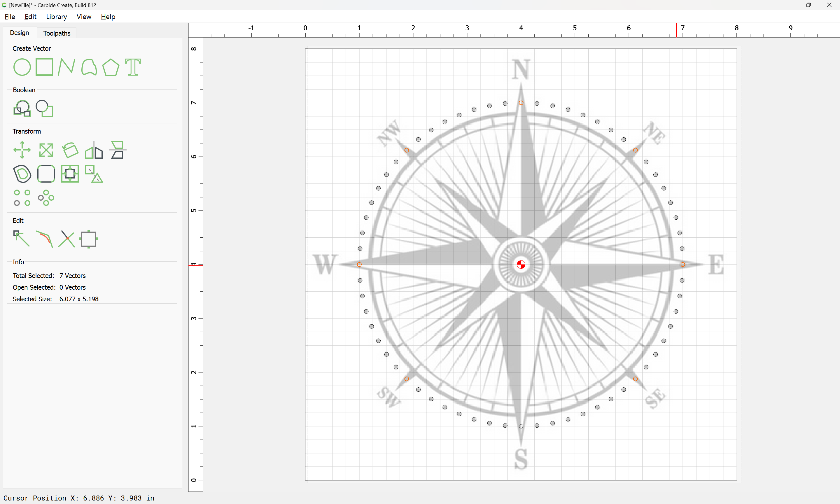Screen dimensions: 840x504
Task: Switch to the Design tab
Action: pyautogui.click(x=19, y=33)
